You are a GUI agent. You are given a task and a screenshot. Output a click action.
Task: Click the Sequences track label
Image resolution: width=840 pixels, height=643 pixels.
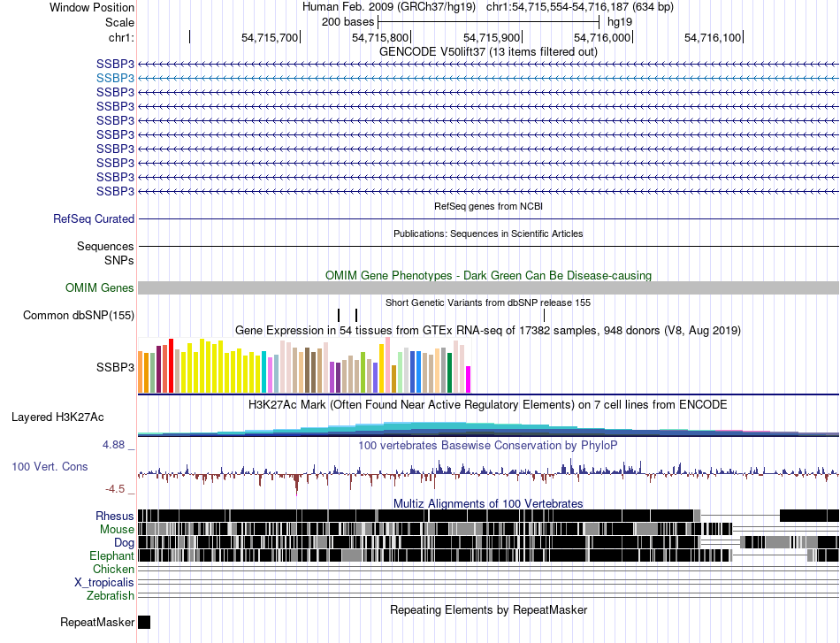pyautogui.click(x=105, y=247)
